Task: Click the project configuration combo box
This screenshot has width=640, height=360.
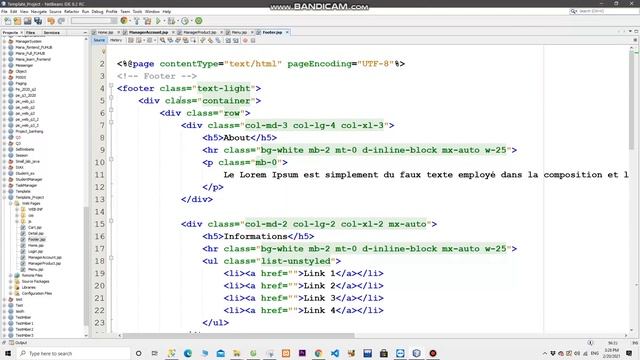Action: pos(93,21)
